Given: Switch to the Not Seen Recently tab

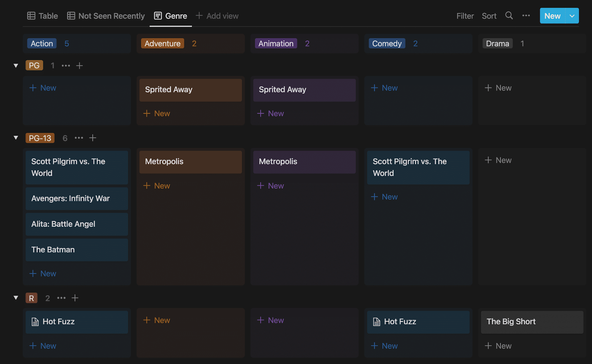Looking at the screenshot, I should 106,16.
